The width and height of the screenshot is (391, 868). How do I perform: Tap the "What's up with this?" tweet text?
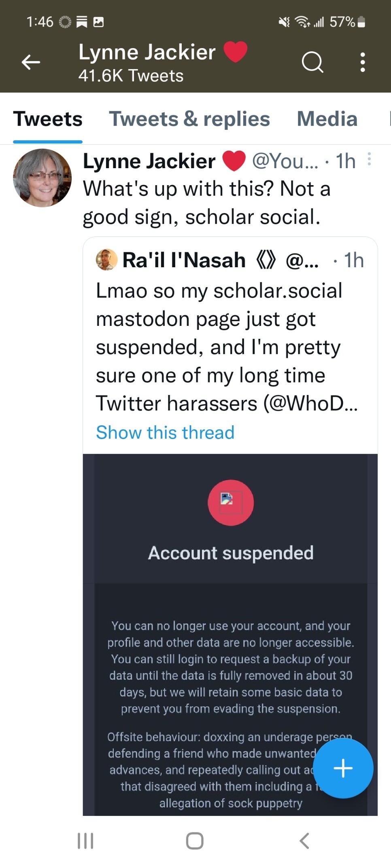coord(206,203)
